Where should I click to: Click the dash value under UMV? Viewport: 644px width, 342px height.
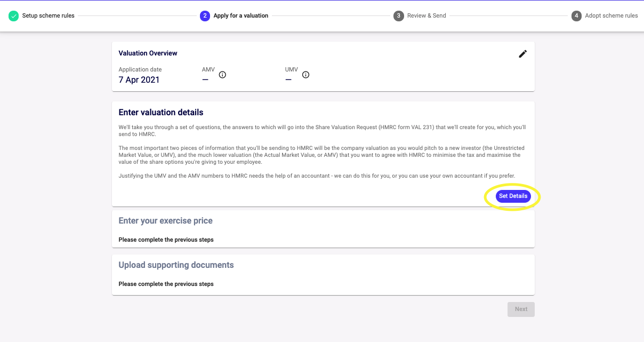click(x=288, y=80)
